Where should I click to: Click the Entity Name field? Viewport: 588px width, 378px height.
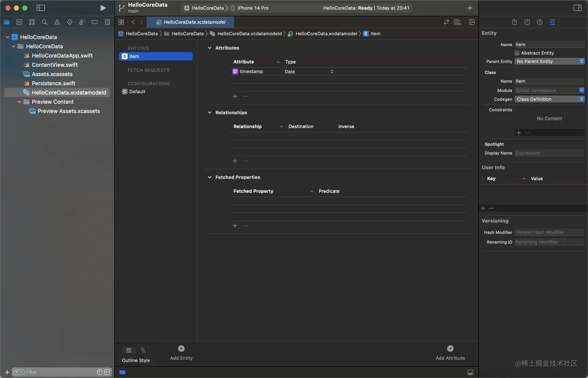549,45
